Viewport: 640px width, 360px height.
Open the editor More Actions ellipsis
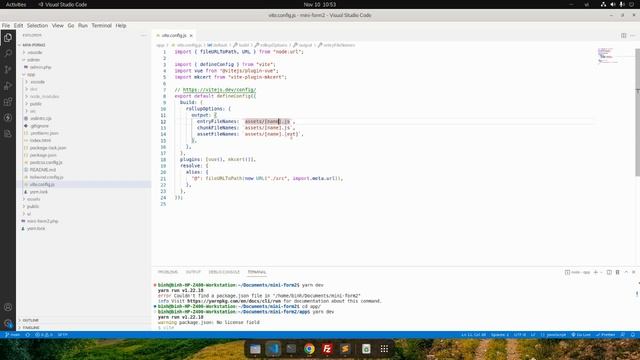coord(633,36)
